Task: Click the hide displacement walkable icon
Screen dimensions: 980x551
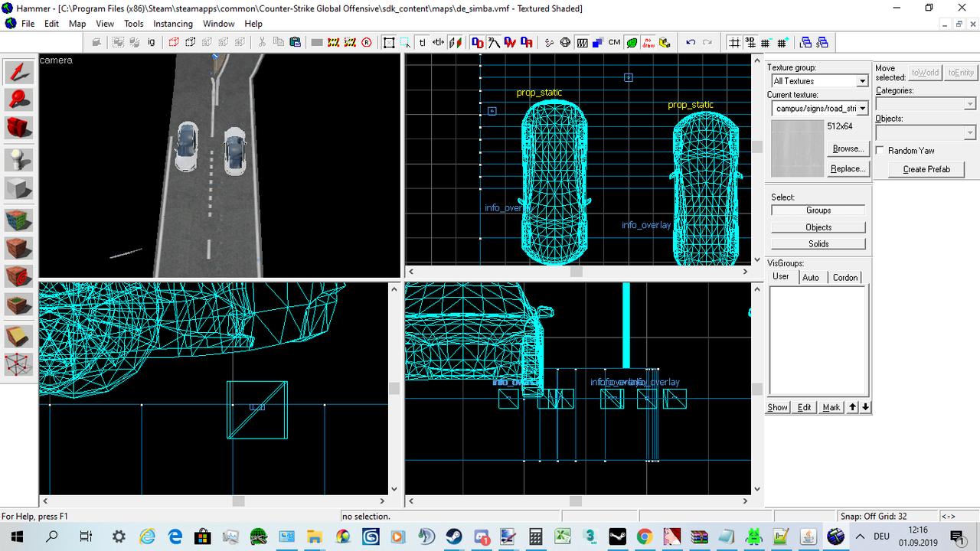Action: click(510, 43)
